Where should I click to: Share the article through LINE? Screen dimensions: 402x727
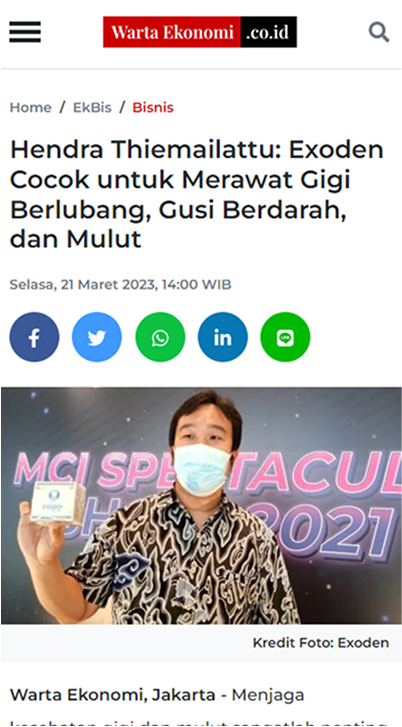click(x=285, y=337)
